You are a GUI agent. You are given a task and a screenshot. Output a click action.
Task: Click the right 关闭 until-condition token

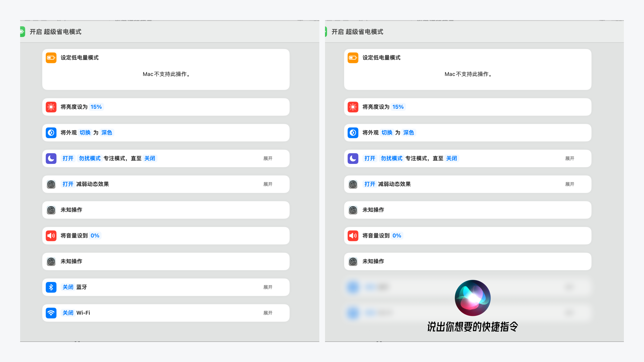coord(451,158)
